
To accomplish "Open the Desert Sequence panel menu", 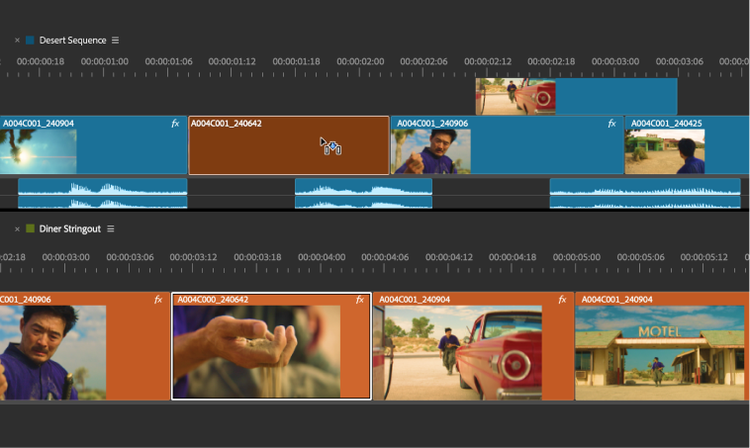I will 115,40.
